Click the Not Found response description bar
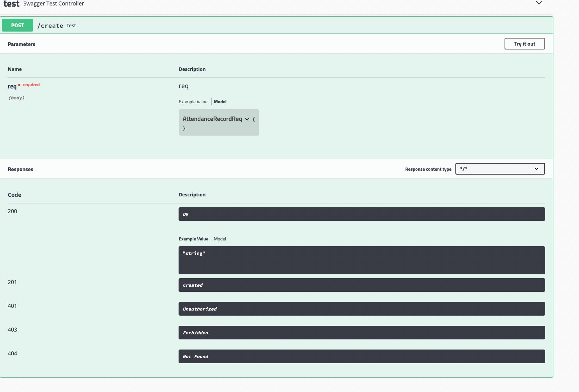Viewport: 579px width, 392px height. (x=361, y=356)
